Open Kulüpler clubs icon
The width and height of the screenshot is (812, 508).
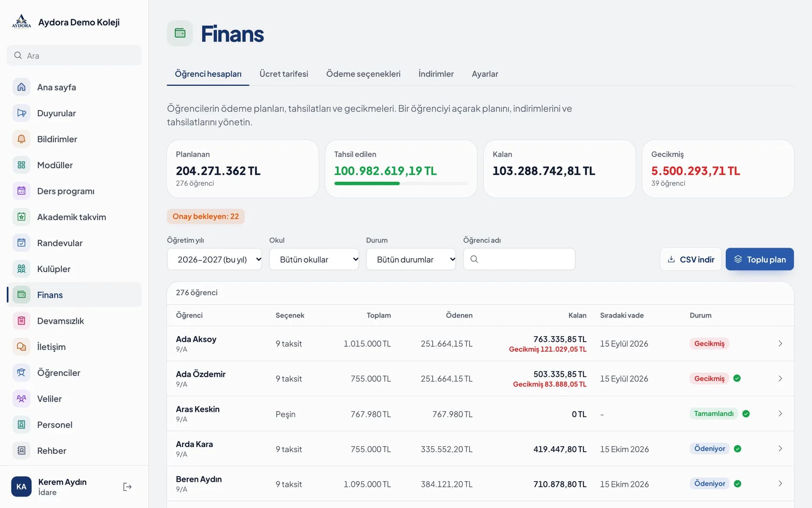[x=21, y=269]
